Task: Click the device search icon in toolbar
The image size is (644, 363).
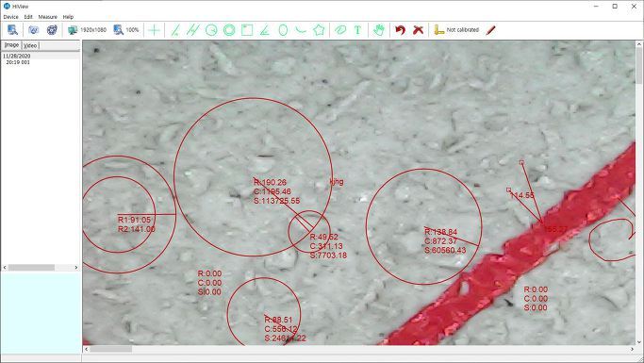Action: click(12, 30)
